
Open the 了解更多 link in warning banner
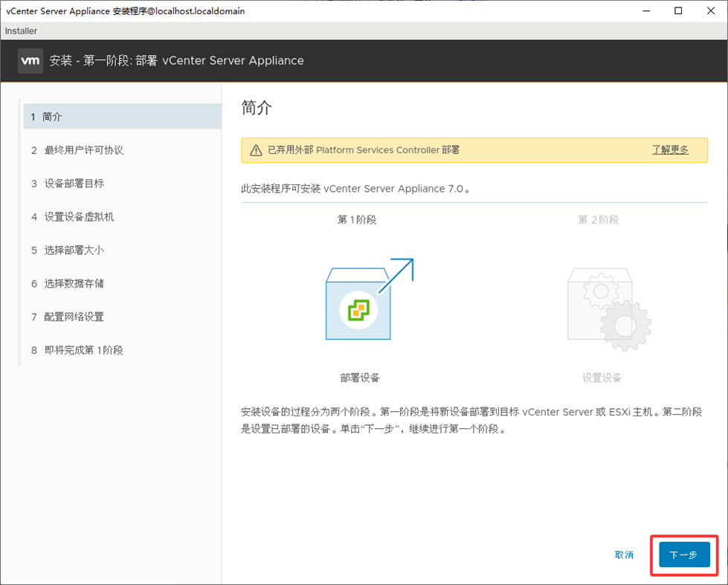[670, 150]
